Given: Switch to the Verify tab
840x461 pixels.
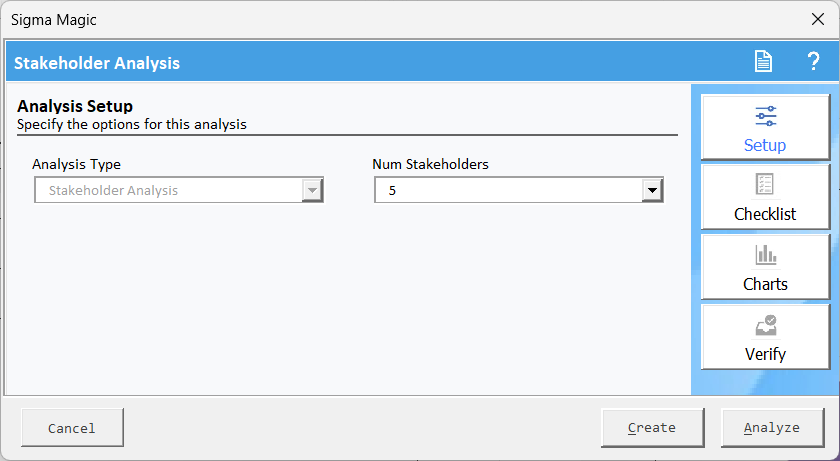Looking at the screenshot, I should (766, 337).
